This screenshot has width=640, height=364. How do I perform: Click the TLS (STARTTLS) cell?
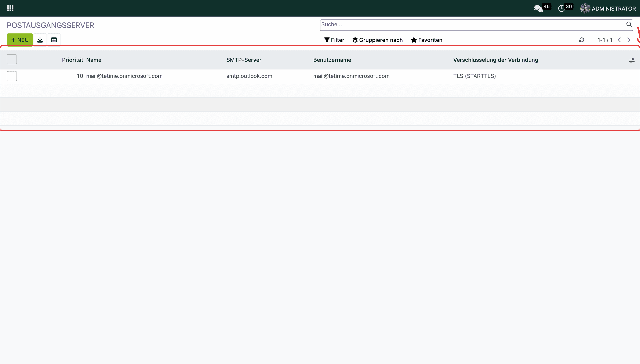[474, 76]
